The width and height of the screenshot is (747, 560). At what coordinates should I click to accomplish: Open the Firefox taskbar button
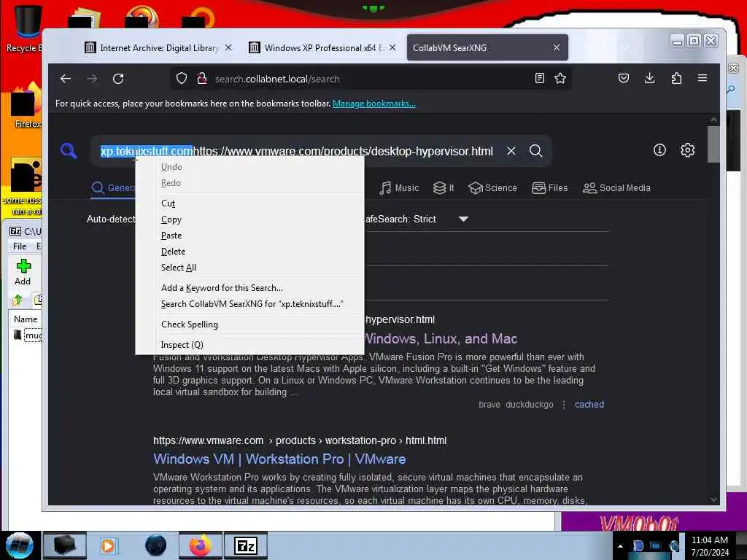tap(201, 545)
